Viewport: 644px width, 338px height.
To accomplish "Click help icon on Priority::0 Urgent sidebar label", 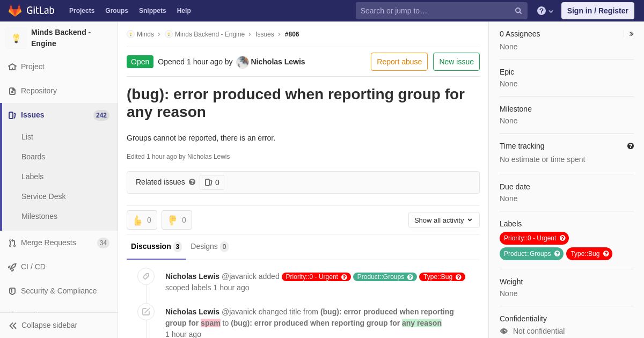I will [562, 238].
